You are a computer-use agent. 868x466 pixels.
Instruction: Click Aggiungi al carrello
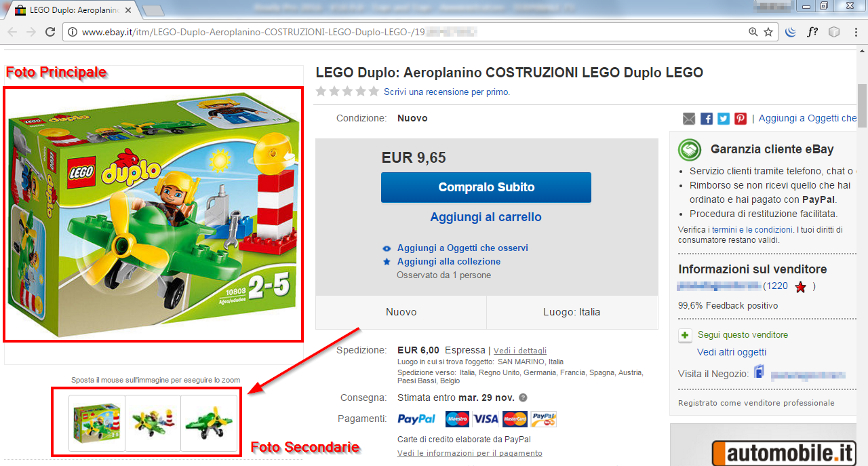coord(486,217)
